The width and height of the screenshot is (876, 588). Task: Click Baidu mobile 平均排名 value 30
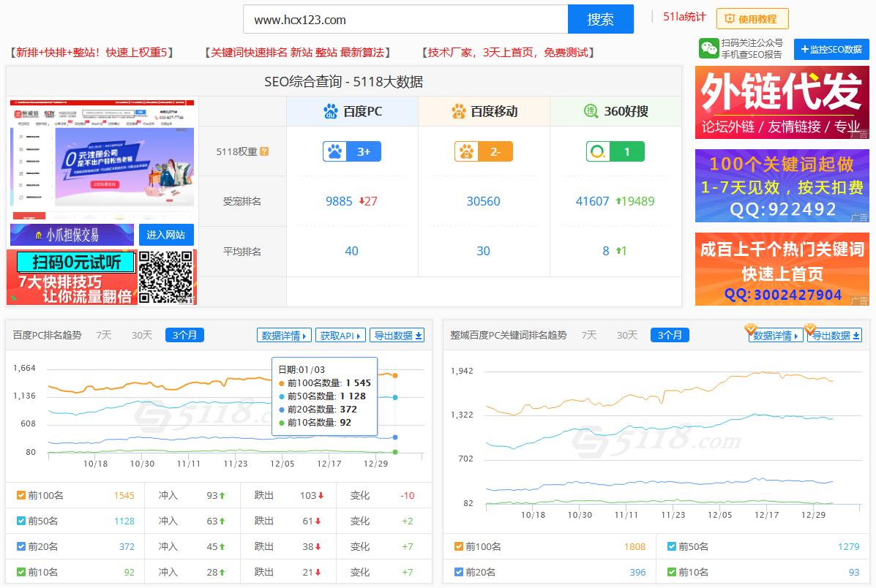483,252
